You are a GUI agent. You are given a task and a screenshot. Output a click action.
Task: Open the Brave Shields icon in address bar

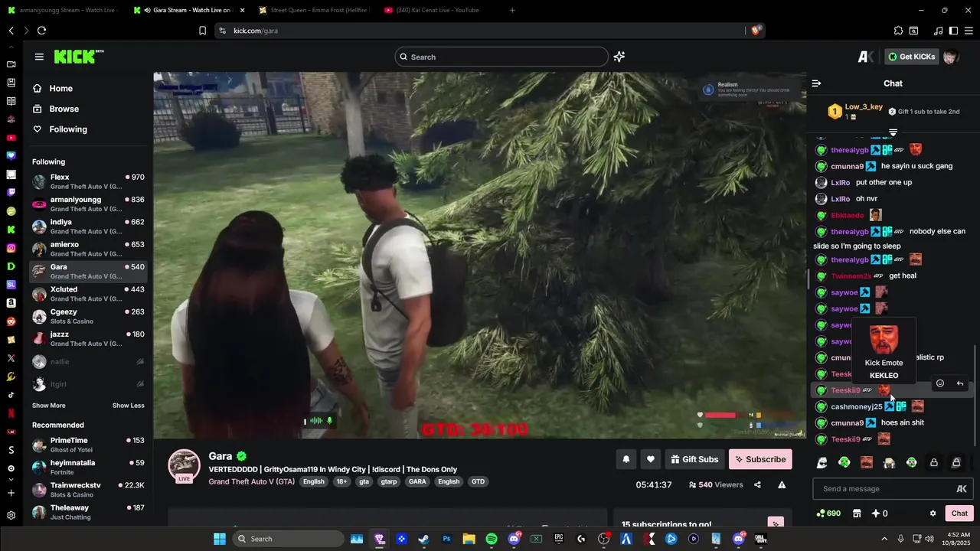point(756,31)
